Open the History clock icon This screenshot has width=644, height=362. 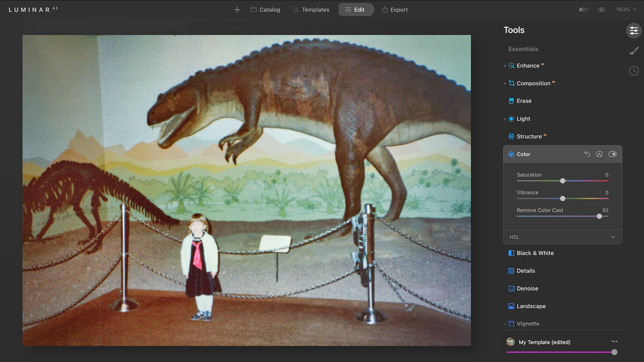click(x=633, y=71)
